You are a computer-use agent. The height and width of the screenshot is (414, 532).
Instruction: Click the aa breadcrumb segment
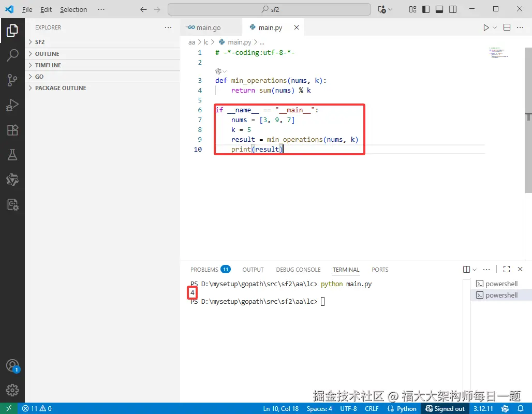tap(191, 42)
